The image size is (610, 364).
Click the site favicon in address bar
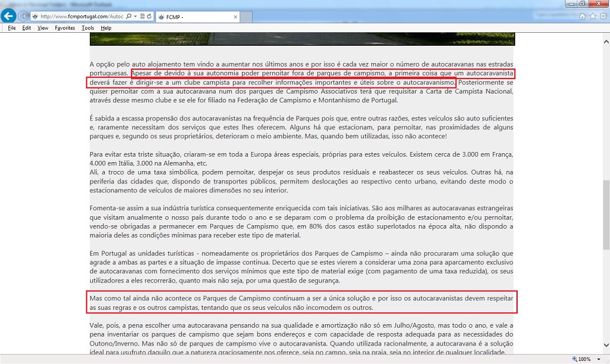35,16
